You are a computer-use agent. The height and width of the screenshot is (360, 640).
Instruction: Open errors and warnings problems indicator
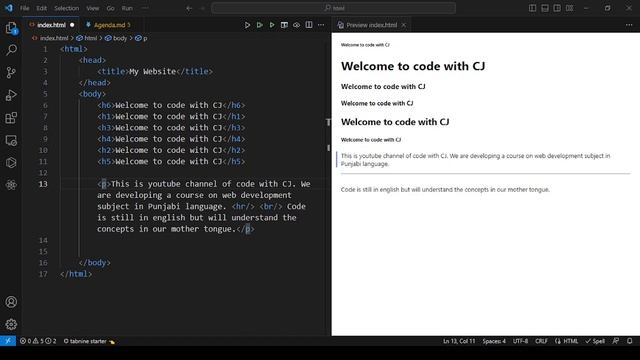38,341
